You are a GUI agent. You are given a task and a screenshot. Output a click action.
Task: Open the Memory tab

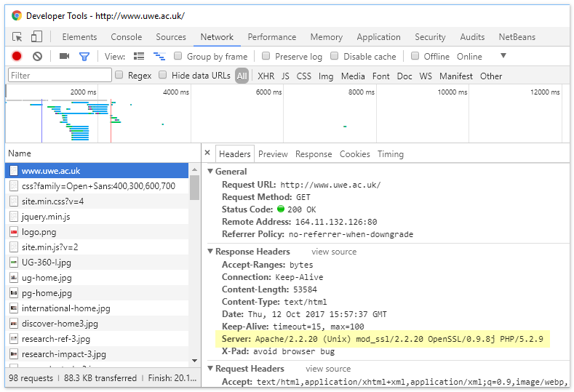point(327,37)
